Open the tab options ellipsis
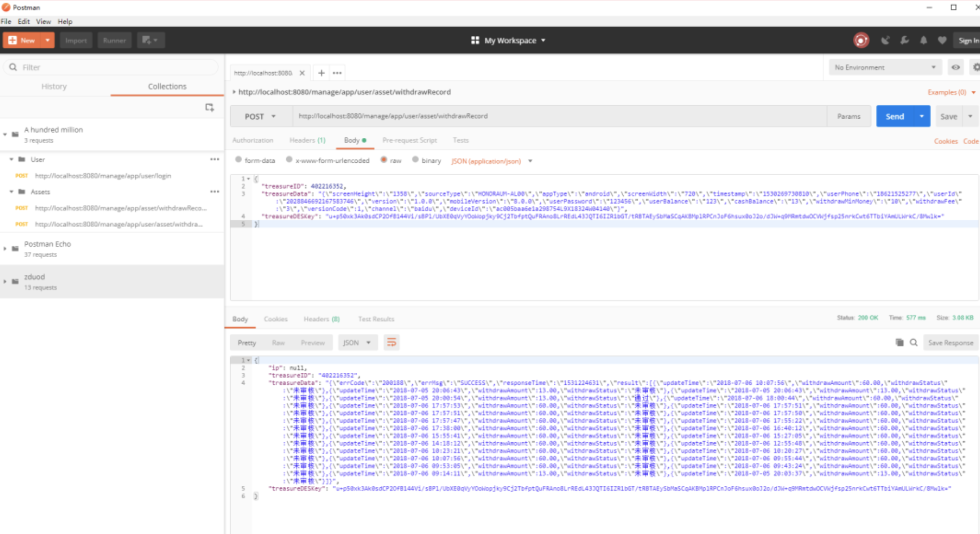This screenshot has width=980, height=534. 337,73
